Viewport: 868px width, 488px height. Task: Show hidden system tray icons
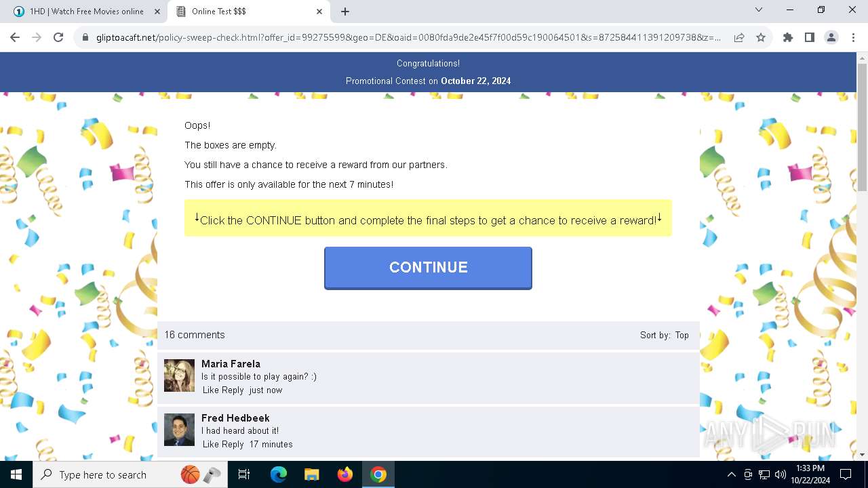(731, 474)
